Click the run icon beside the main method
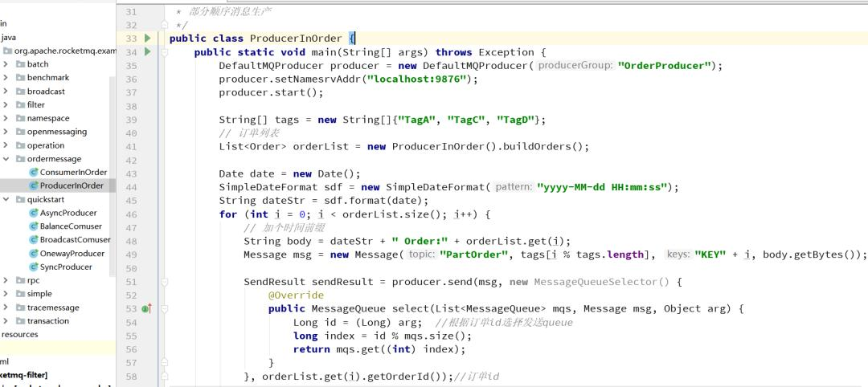 (147, 52)
